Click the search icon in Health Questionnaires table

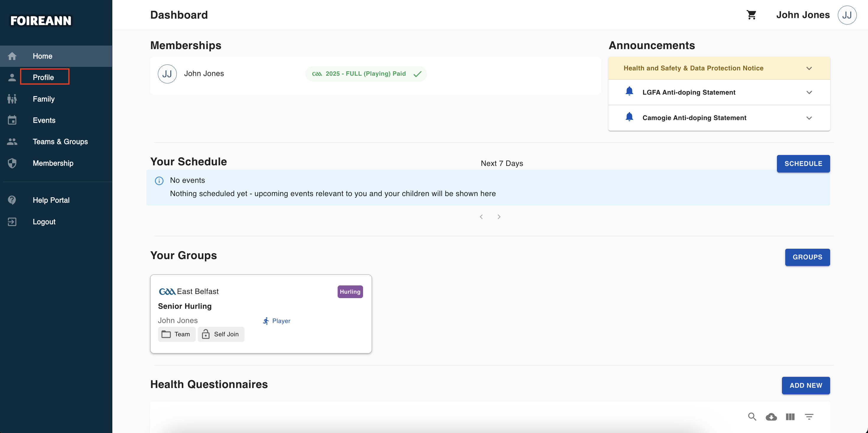click(752, 416)
